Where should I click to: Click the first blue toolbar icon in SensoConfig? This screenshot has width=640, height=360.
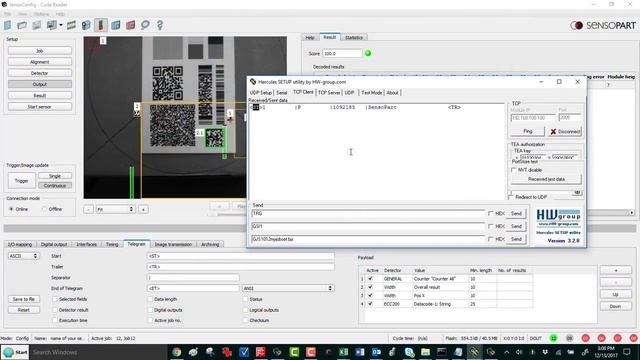(7, 25)
